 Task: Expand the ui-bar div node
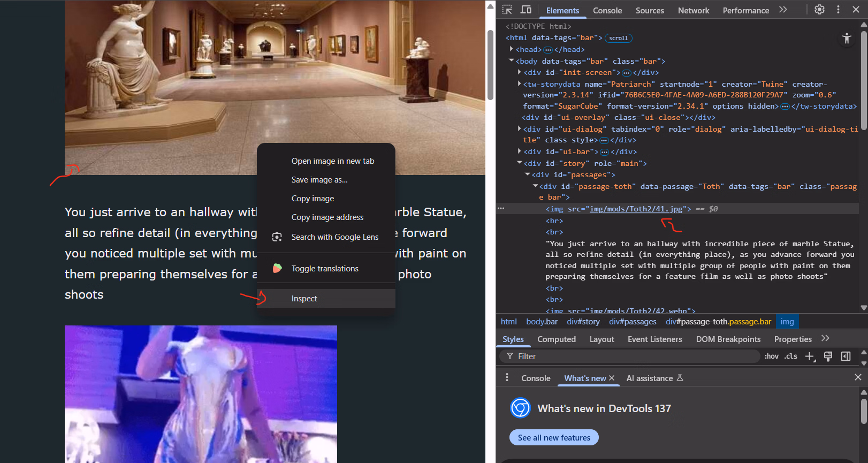click(x=520, y=151)
